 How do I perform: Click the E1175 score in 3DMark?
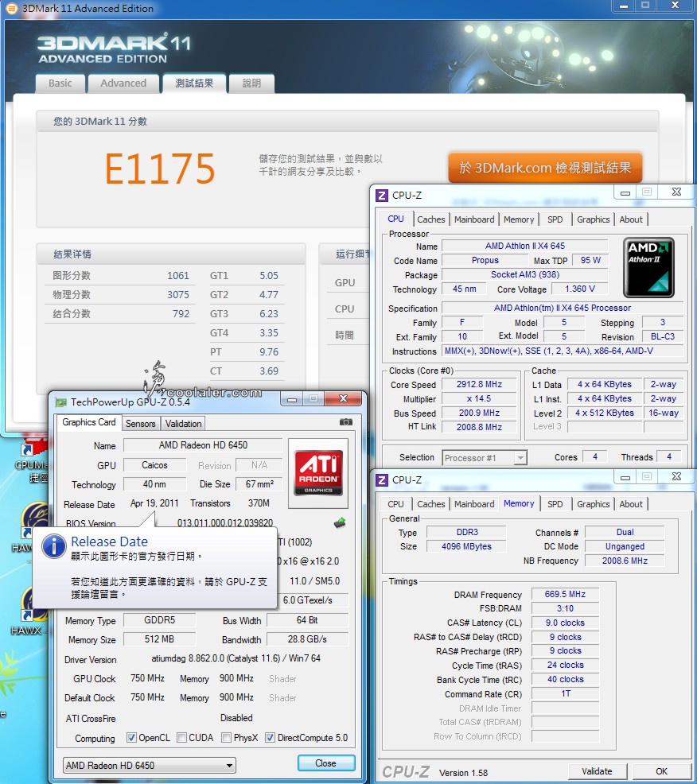pos(160,168)
